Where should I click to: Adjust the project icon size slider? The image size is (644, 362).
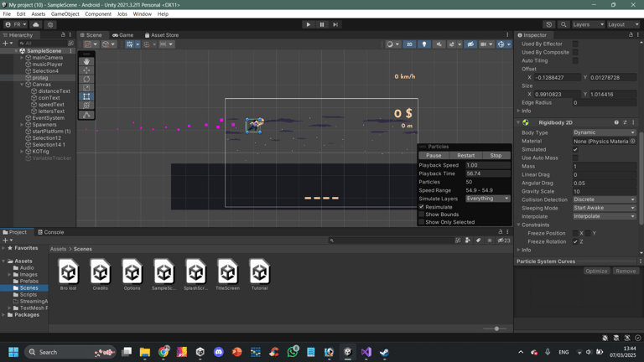click(x=496, y=328)
